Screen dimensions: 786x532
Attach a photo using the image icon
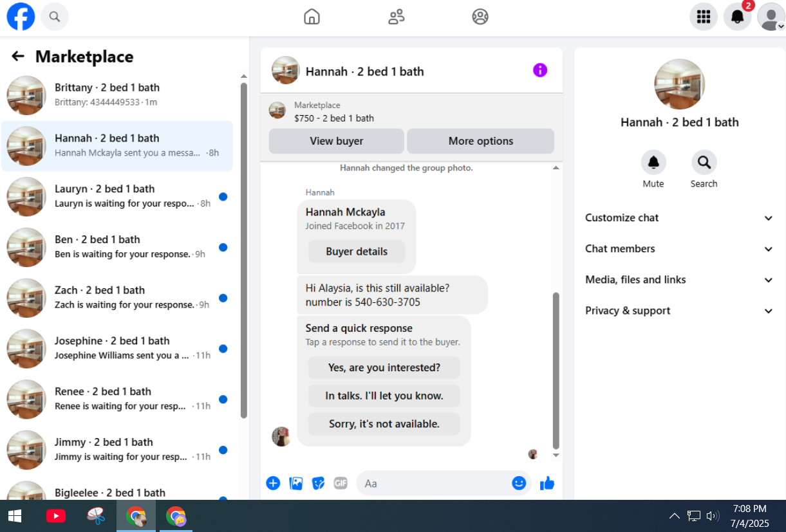296,483
